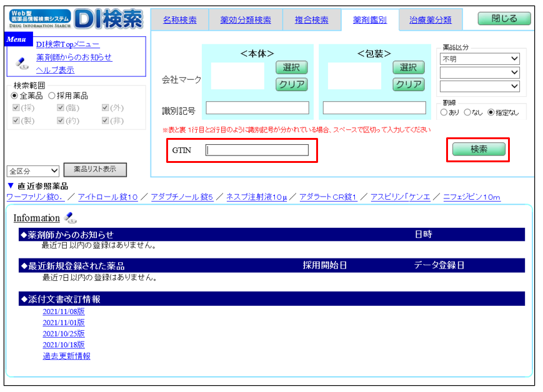The image size is (543, 392).
Task: Click the pill icon beside the Information heading
Action: coord(70,218)
